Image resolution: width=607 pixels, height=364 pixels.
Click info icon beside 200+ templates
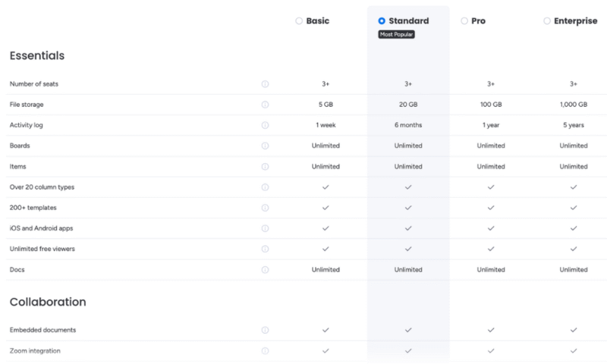pos(266,207)
